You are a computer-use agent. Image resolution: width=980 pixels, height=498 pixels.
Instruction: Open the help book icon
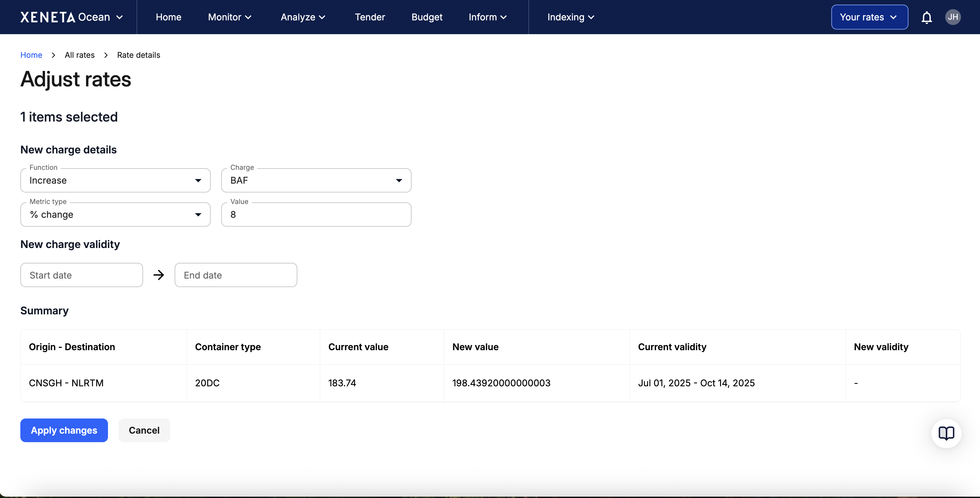[x=946, y=433]
